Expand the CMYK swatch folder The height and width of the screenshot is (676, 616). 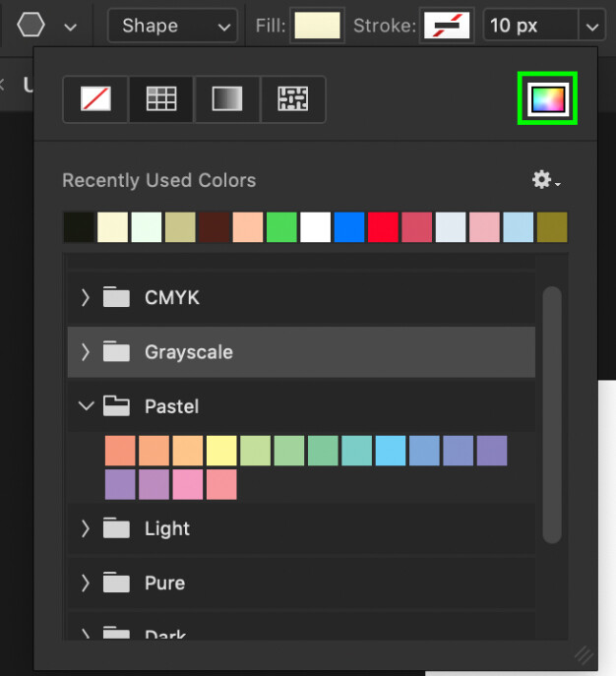[x=86, y=297]
